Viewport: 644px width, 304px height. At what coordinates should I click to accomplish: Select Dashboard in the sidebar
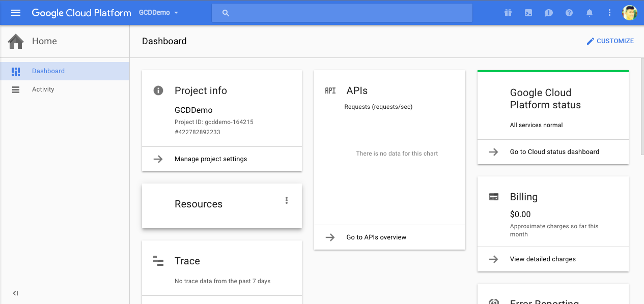point(48,71)
